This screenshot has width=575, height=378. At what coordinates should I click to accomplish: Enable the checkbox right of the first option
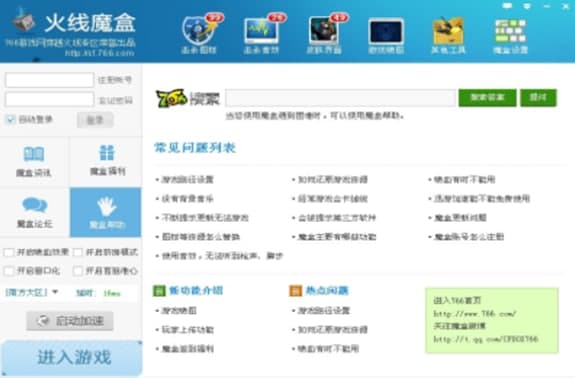tap(77, 252)
